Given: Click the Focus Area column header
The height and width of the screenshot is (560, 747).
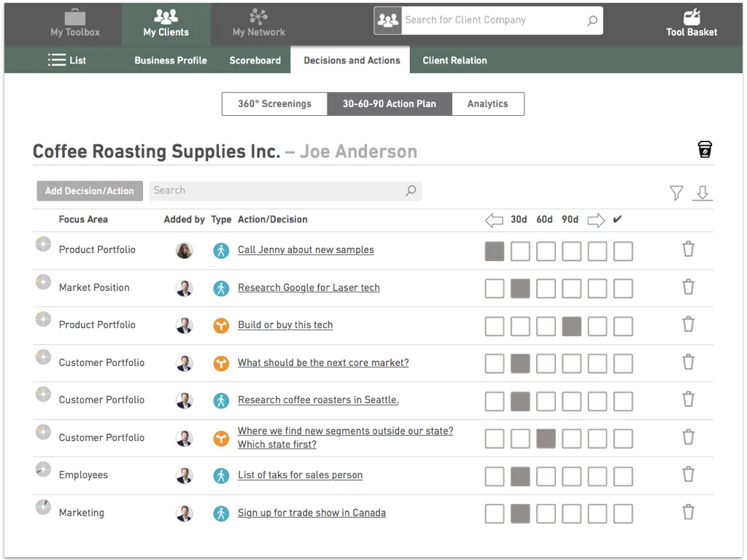Looking at the screenshot, I should [x=83, y=219].
